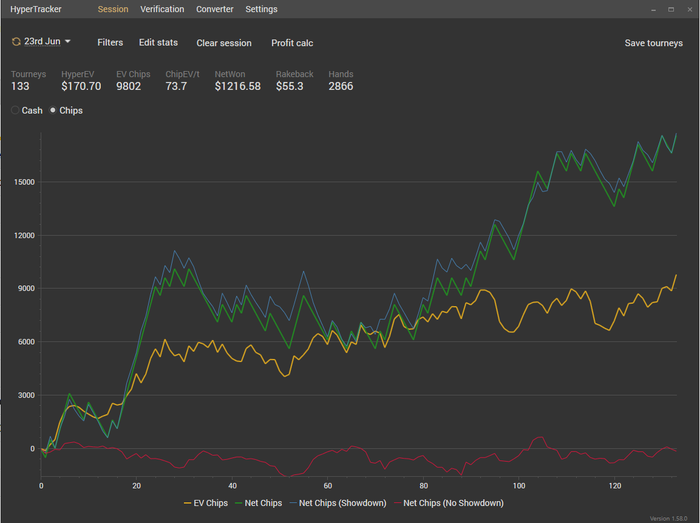
Task: Maximize the HyperTracker window
Action: click(671, 9)
